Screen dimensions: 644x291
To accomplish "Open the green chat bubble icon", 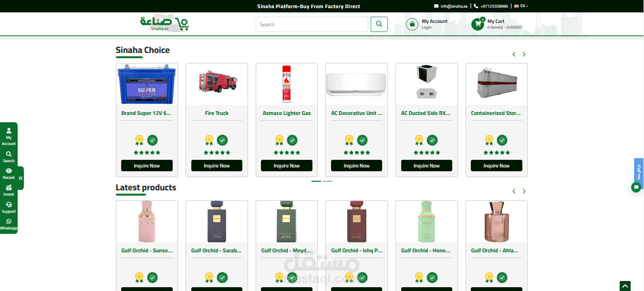I will tap(636, 187).
